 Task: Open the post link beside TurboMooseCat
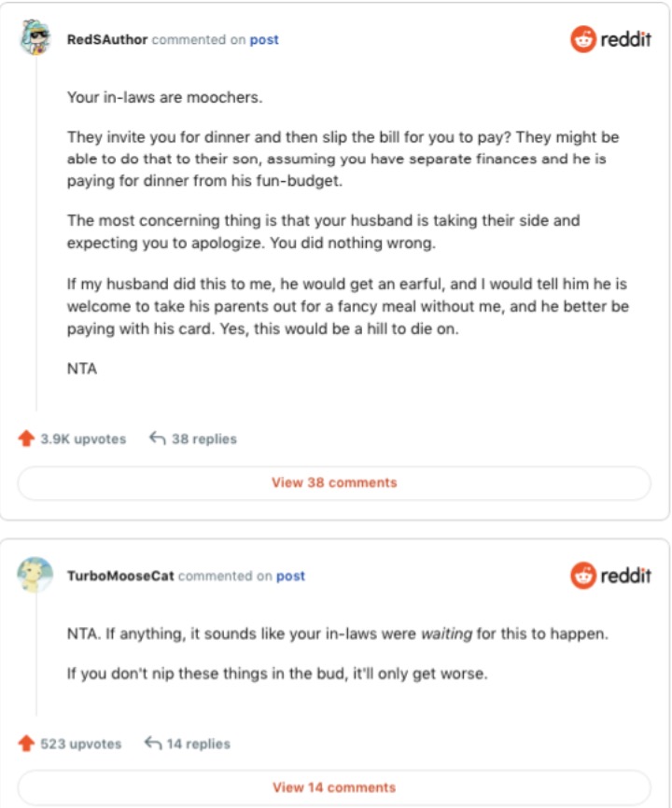[290, 576]
